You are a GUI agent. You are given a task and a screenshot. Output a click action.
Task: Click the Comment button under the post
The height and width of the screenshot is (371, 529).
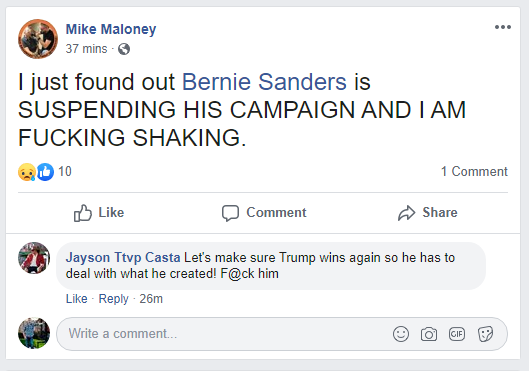pos(264,213)
